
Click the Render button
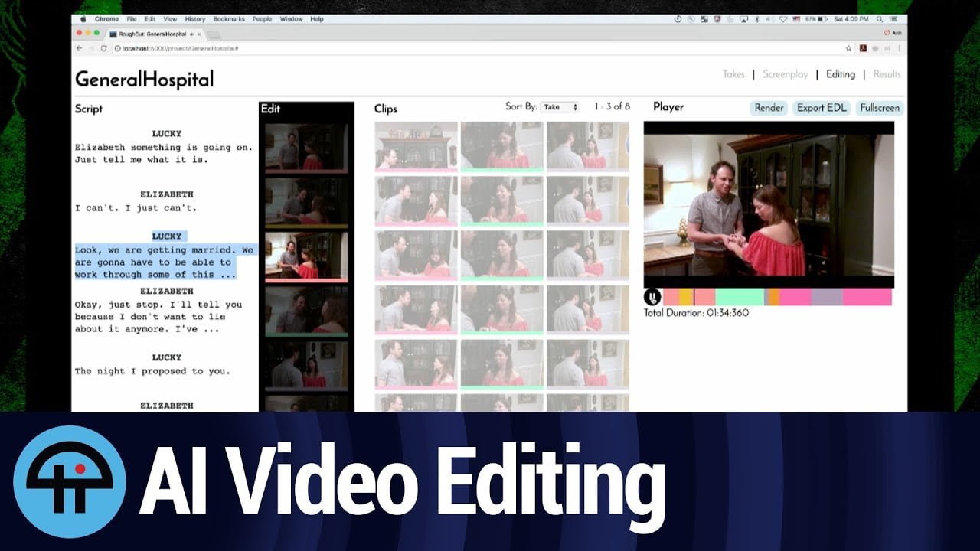point(769,108)
